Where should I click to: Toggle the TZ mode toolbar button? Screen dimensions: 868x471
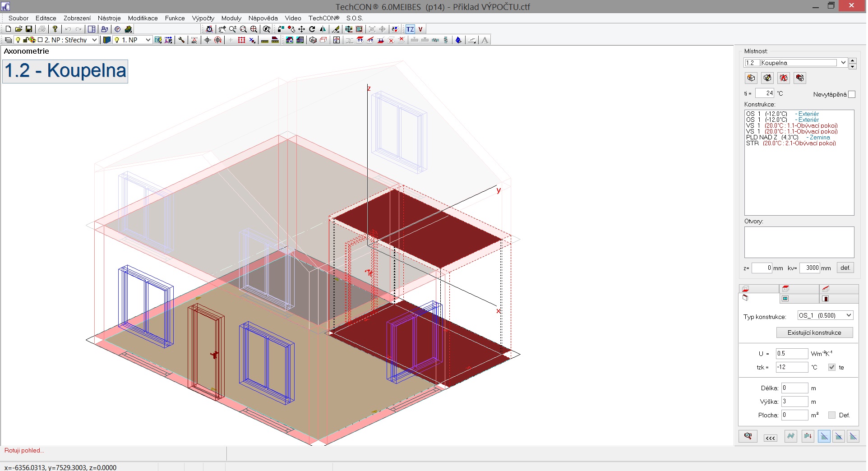click(410, 29)
